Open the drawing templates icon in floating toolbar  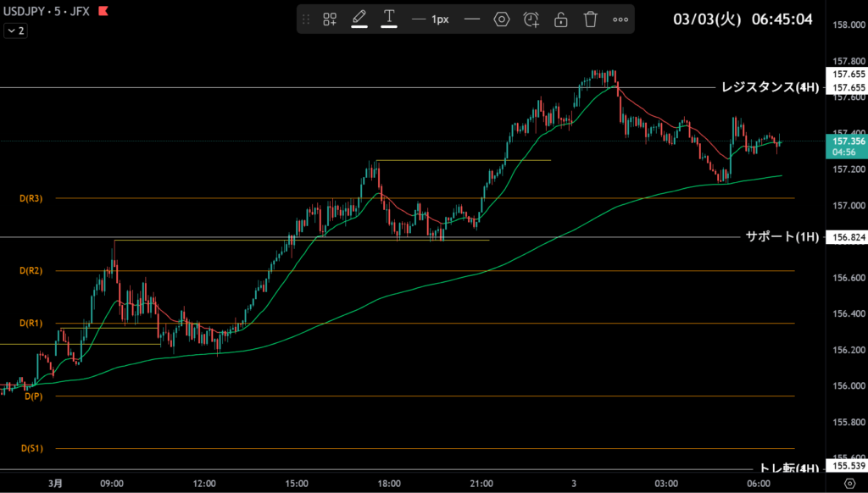(330, 19)
